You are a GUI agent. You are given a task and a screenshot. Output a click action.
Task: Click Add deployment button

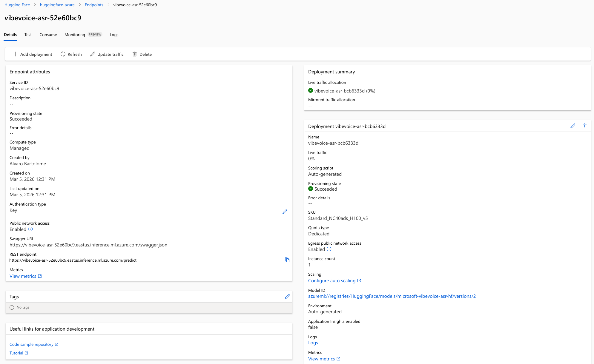(33, 54)
